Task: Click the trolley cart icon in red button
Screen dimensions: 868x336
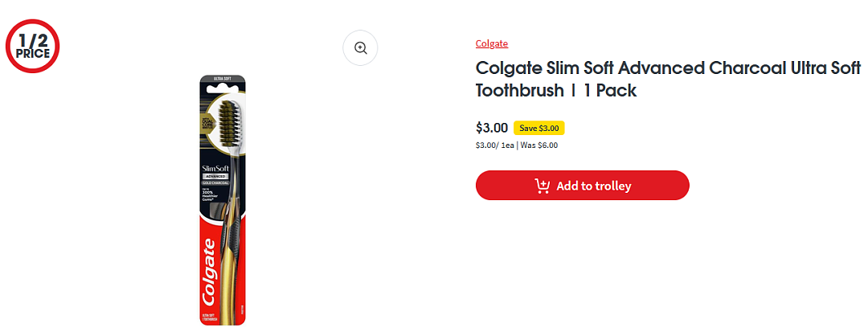Action: tap(542, 186)
